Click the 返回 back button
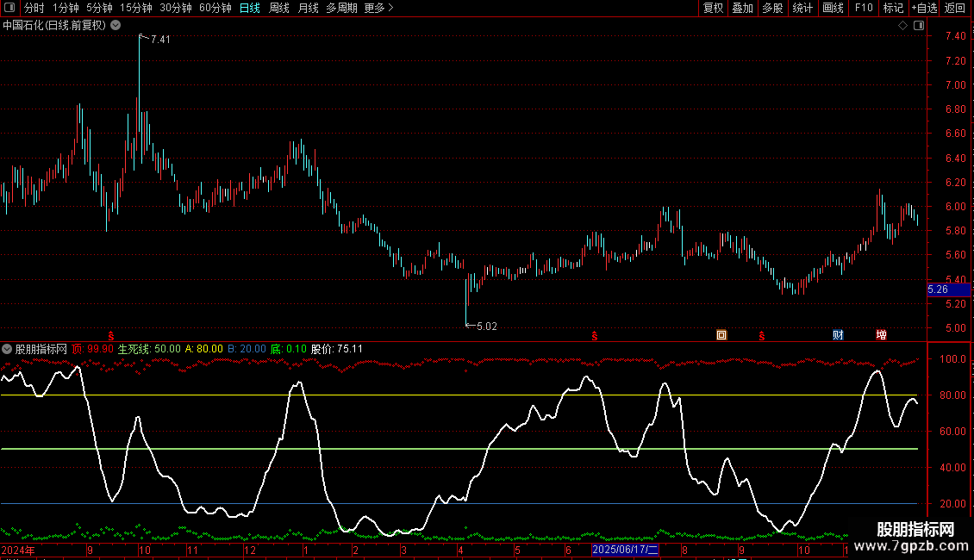The width and height of the screenshot is (974, 560). [x=955, y=8]
